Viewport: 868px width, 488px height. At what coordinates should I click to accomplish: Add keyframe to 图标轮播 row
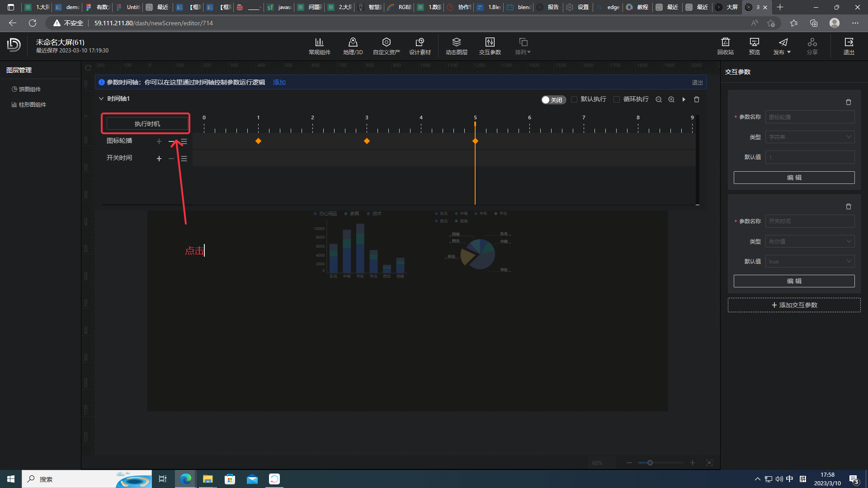click(159, 141)
